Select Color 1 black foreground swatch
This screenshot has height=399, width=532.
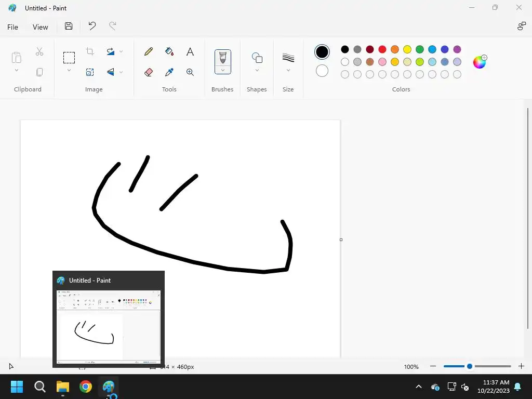(322, 52)
